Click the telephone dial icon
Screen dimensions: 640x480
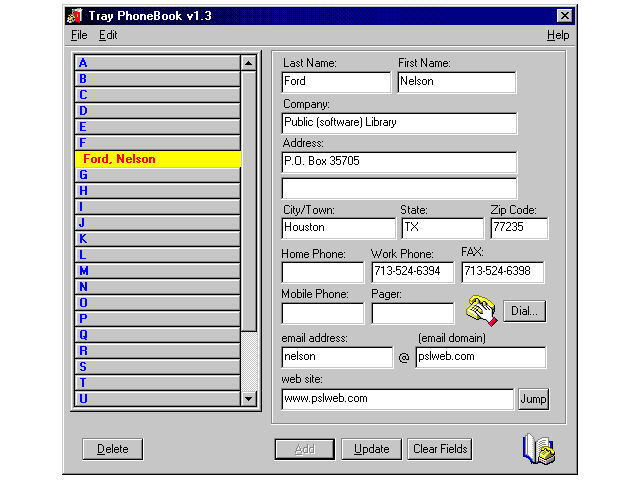[481, 311]
